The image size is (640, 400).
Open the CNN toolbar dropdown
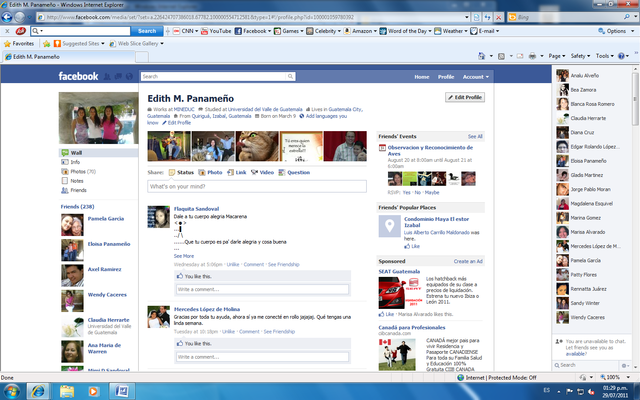196,31
